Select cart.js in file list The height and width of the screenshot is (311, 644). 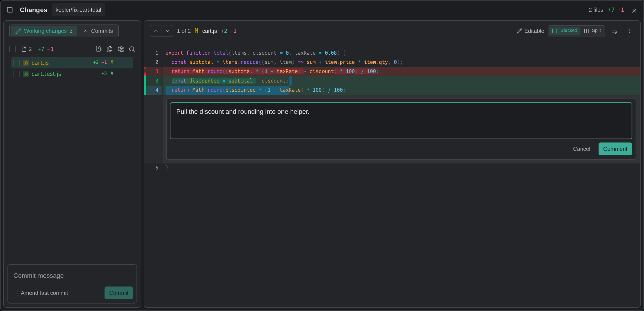click(x=72, y=63)
